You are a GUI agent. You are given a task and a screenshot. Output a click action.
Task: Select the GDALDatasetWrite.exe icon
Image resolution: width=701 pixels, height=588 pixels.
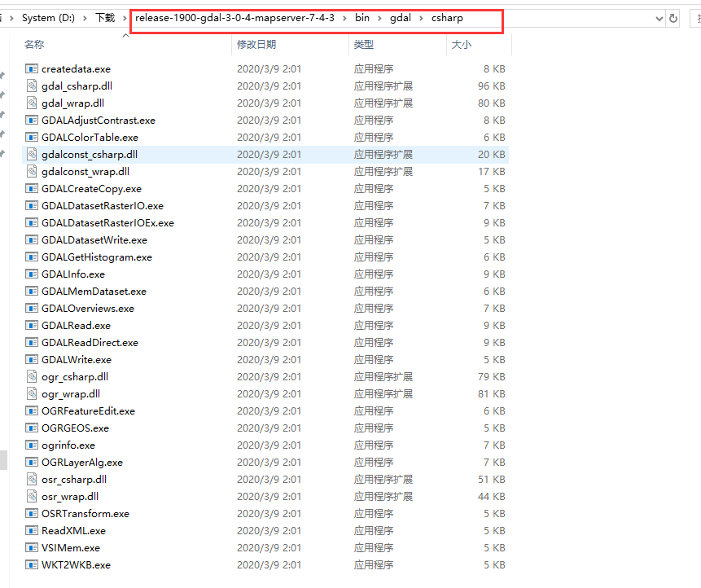point(32,239)
